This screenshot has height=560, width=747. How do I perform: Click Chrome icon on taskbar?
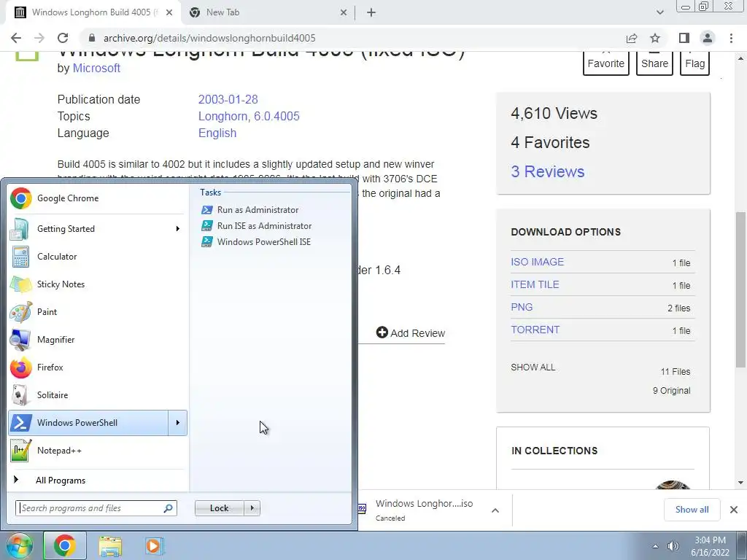(x=65, y=545)
